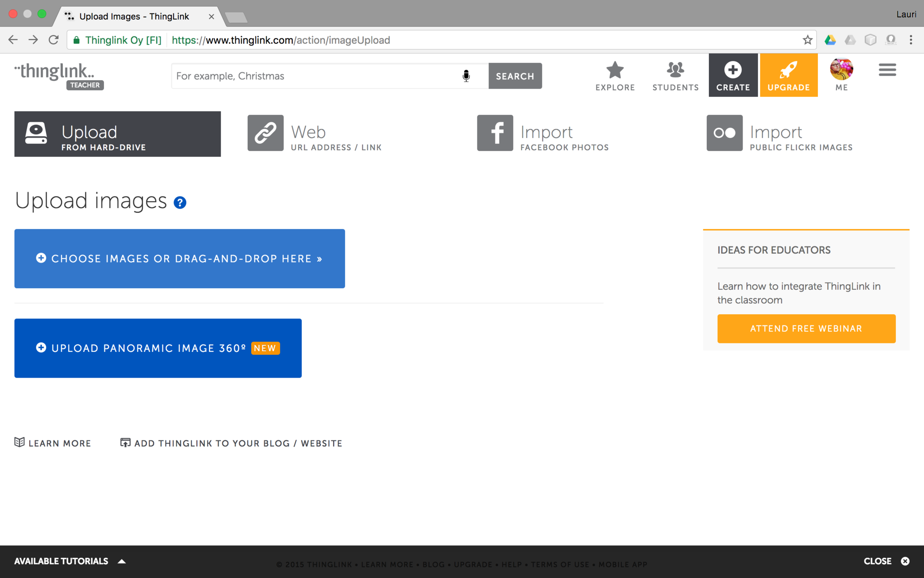
Task: Select Import Public Flickr Images tab
Action: [x=779, y=134]
